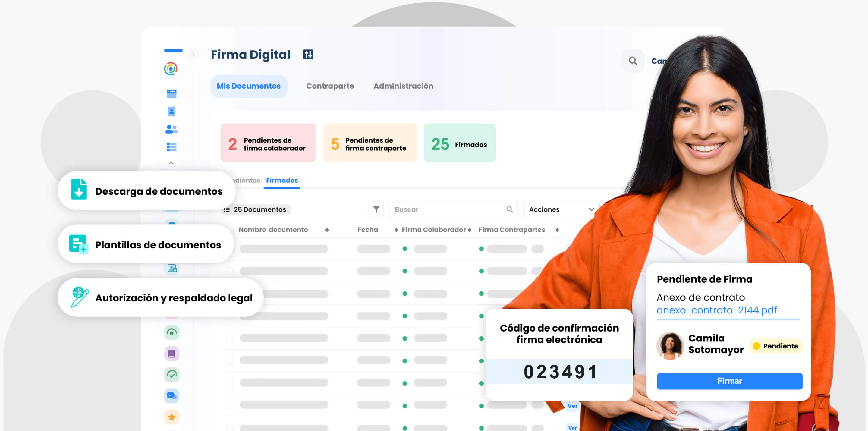Click Autorización y respaldado legal pill
This screenshot has height=431, width=868.
160,297
